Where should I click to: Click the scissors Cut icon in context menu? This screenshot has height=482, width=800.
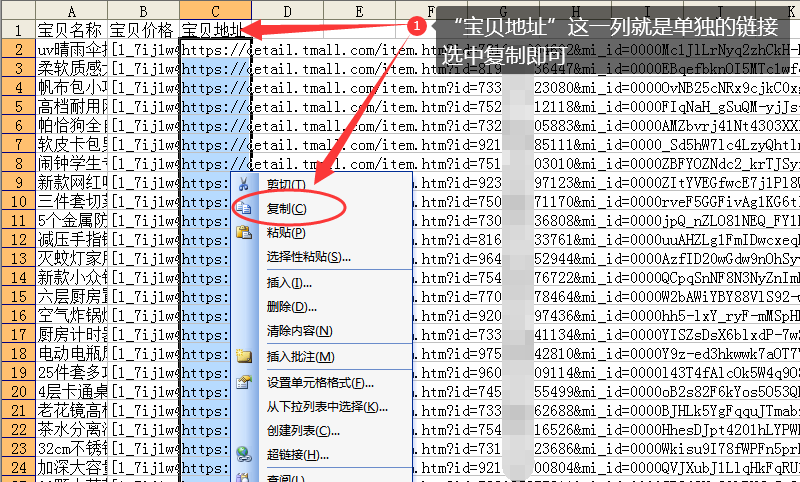(244, 184)
